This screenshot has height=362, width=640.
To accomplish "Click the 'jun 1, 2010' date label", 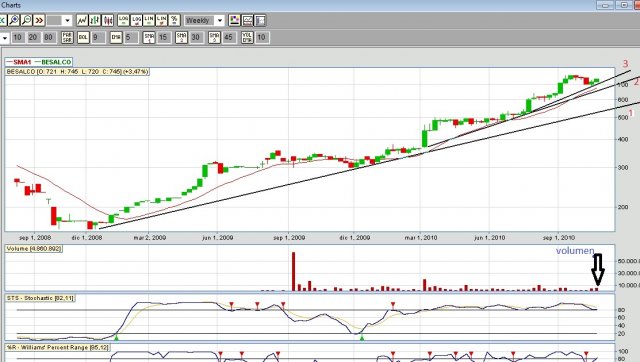I will (x=490, y=238).
